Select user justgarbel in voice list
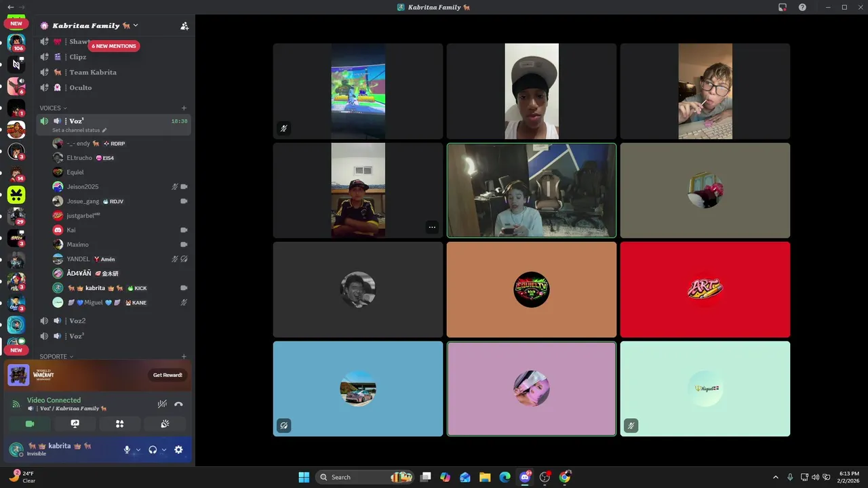The image size is (868, 488). pyautogui.click(x=120, y=216)
